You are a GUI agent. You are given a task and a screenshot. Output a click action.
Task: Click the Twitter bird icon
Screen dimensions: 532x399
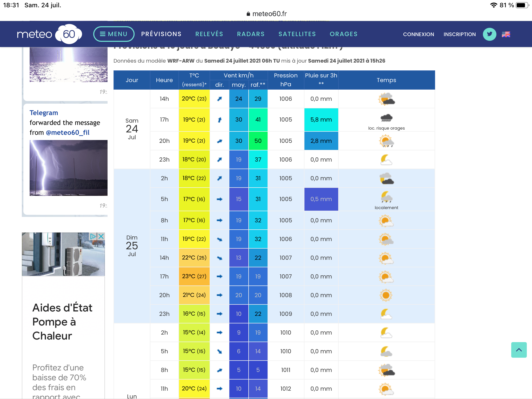(489, 34)
